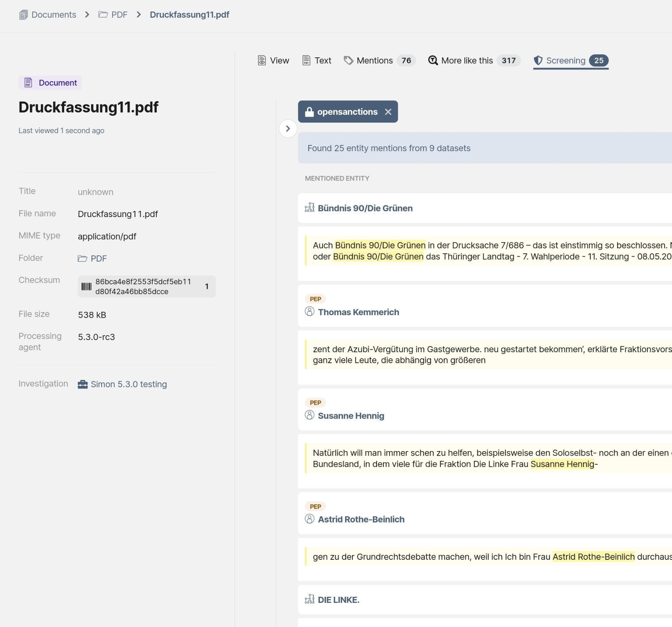672x627 pixels.
Task: Select Druckfassung11.pdf in the breadcrumb
Action: tap(190, 15)
